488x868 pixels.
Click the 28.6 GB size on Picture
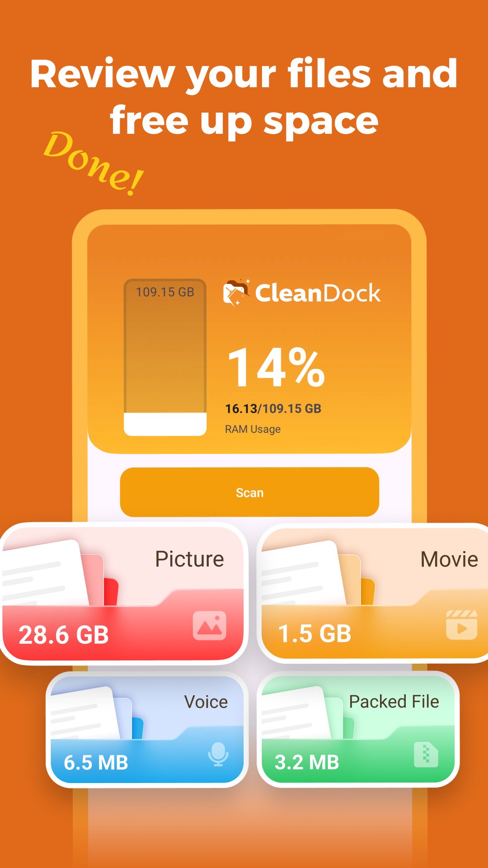click(64, 635)
